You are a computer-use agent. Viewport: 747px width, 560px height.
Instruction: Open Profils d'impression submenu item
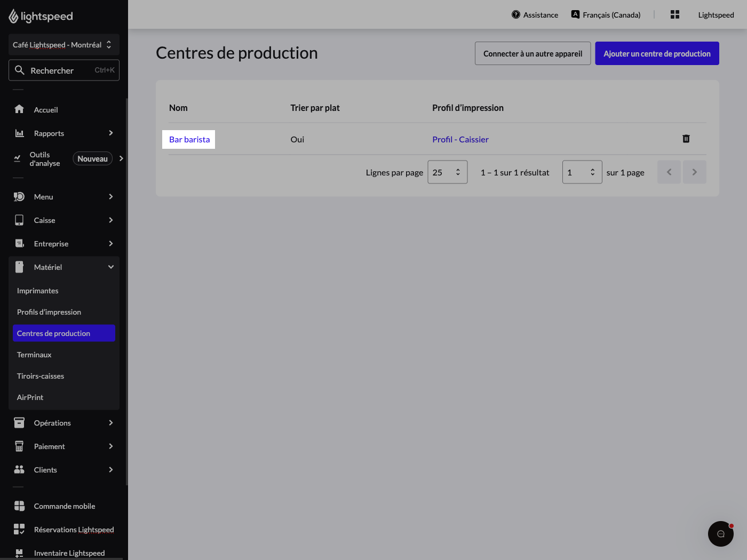(64, 312)
